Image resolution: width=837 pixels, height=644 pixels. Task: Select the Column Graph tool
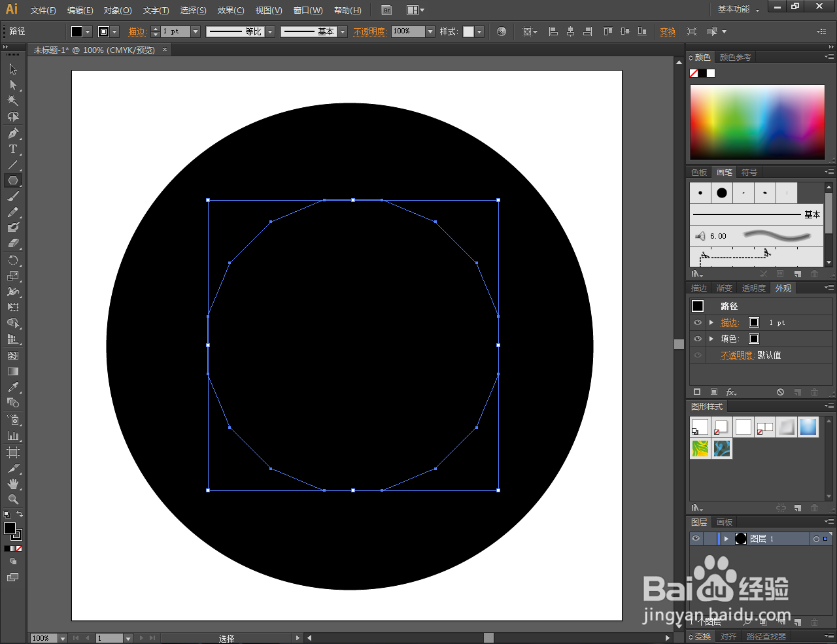[12, 435]
